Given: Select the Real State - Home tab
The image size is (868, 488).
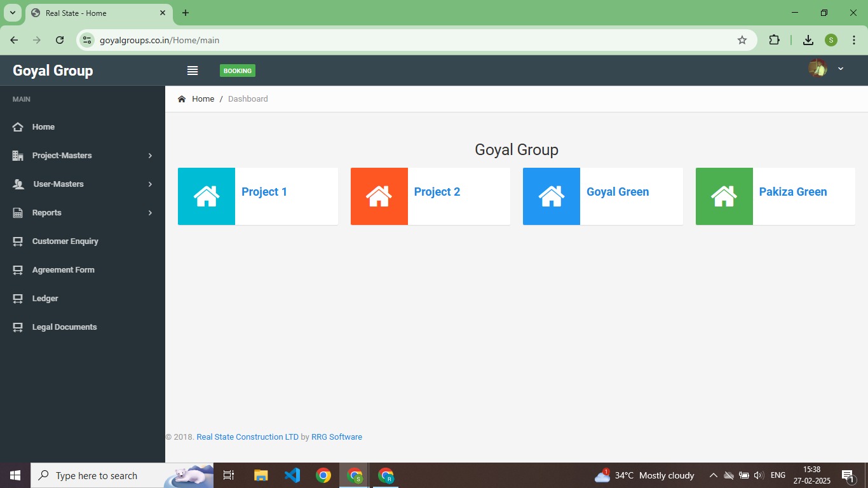Looking at the screenshot, I should (98, 13).
